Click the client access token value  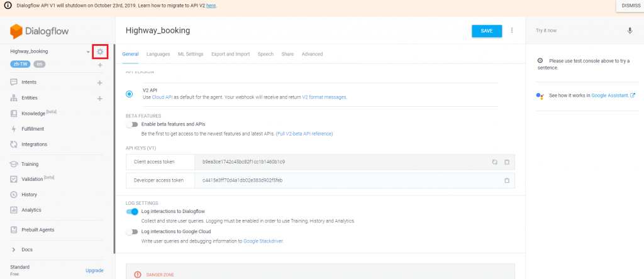tap(243, 162)
